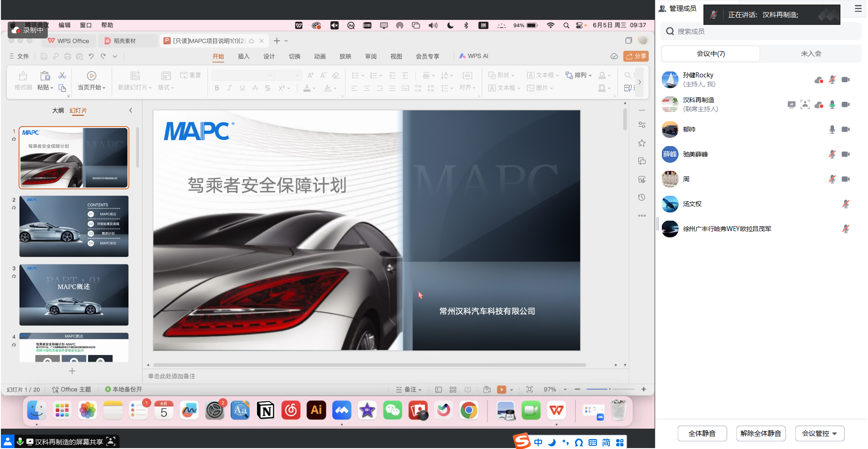Open the zoom percentage dropdown next to 97%
The width and height of the screenshot is (868, 449).
pos(565,390)
